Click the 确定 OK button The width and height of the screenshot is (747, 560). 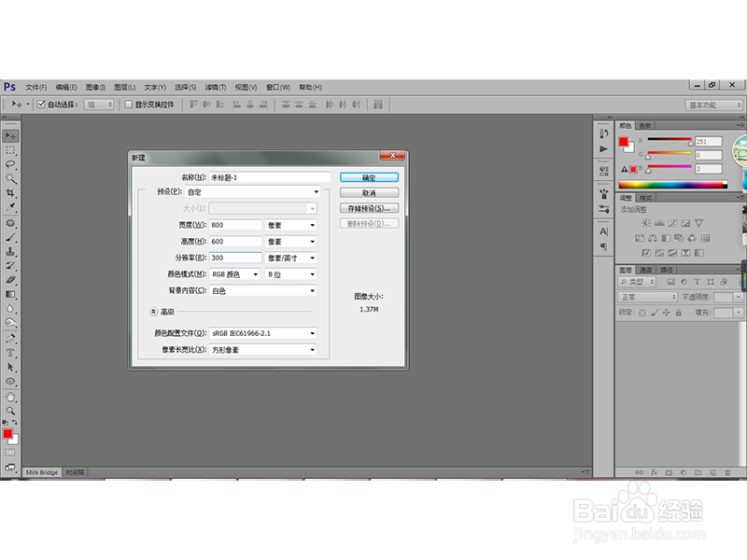pos(369,177)
